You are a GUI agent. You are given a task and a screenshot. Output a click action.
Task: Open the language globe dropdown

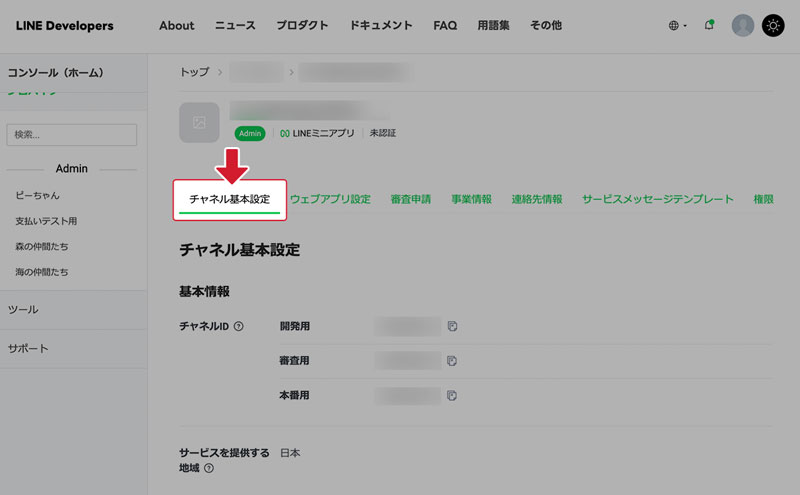[x=677, y=26]
